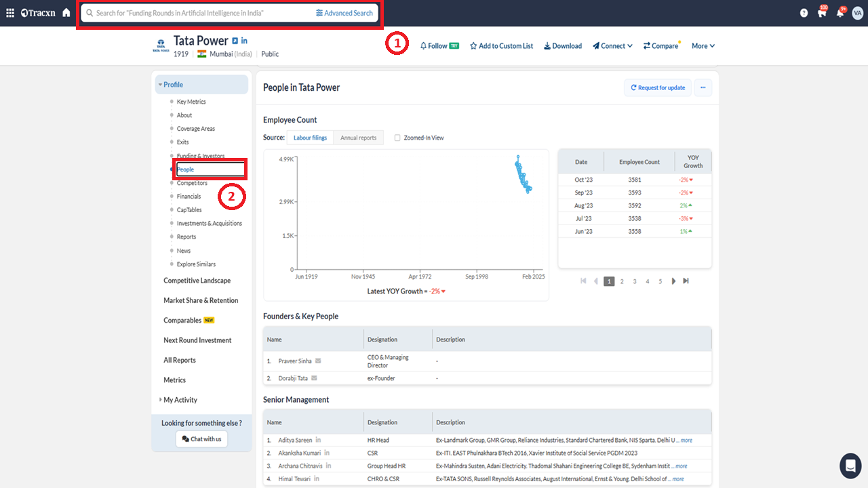This screenshot has width=868, height=488.
Task: Open Market Share & Retention section
Action: point(201,300)
